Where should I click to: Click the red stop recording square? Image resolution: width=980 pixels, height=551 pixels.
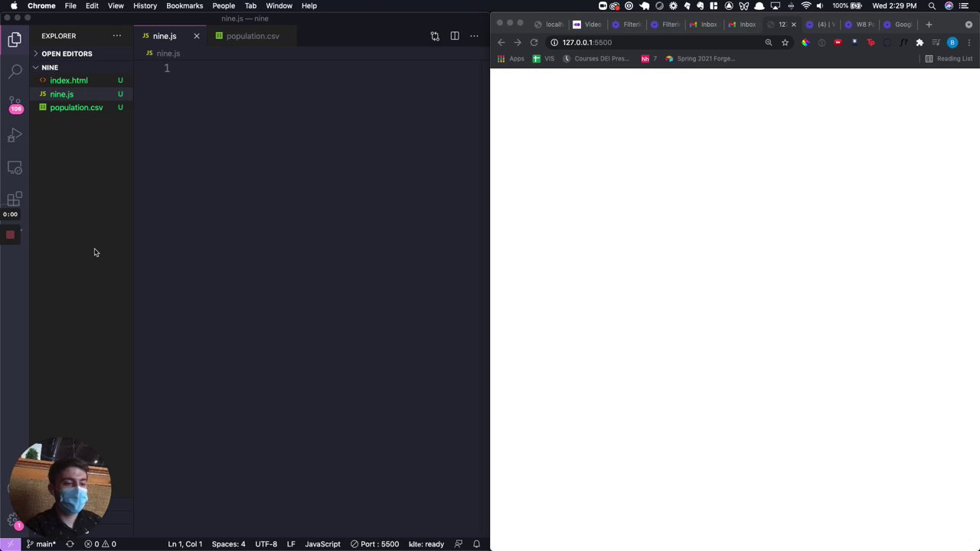[x=10, y=235]
